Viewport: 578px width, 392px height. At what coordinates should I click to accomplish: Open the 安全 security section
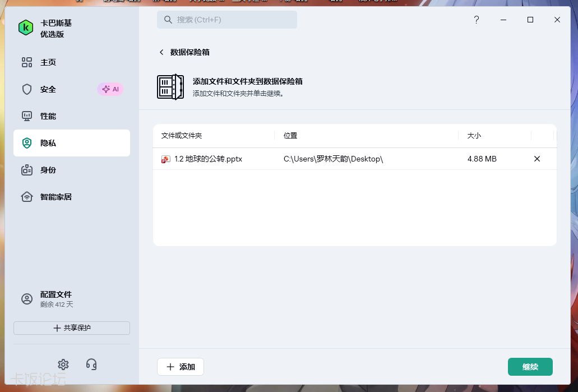pos(72,89)
